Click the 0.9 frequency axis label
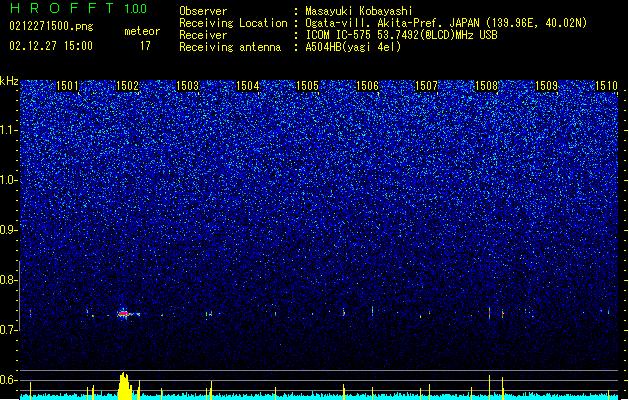Image resolution: width=629 pixels, height=400 pixels. click(x=9, y=230)
